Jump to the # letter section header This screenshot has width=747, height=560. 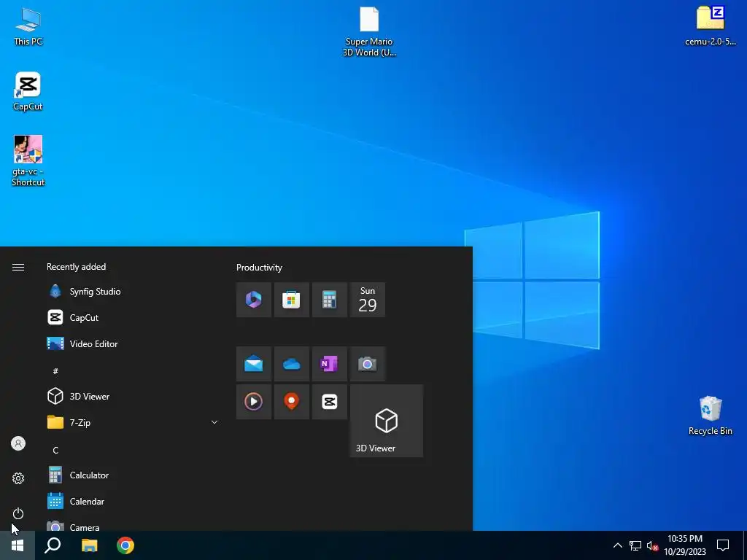pos(55,371)
